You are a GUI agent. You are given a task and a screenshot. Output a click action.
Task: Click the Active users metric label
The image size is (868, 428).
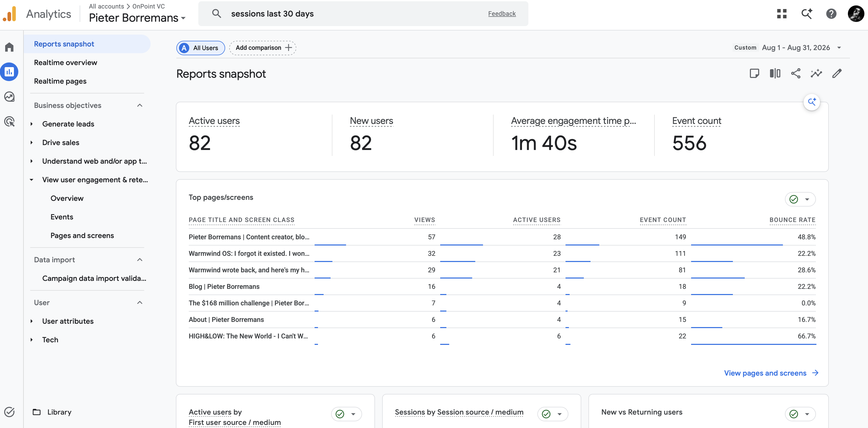point(214,121)
